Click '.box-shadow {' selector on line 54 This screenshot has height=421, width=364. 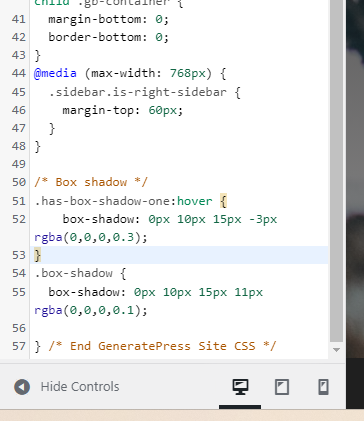pyautogui.click(x=80, y=273)
